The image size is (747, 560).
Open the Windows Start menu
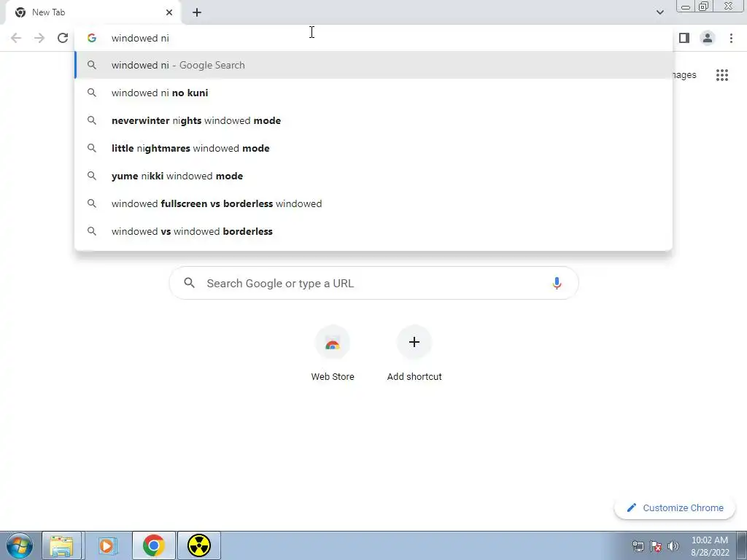(20, 545)
